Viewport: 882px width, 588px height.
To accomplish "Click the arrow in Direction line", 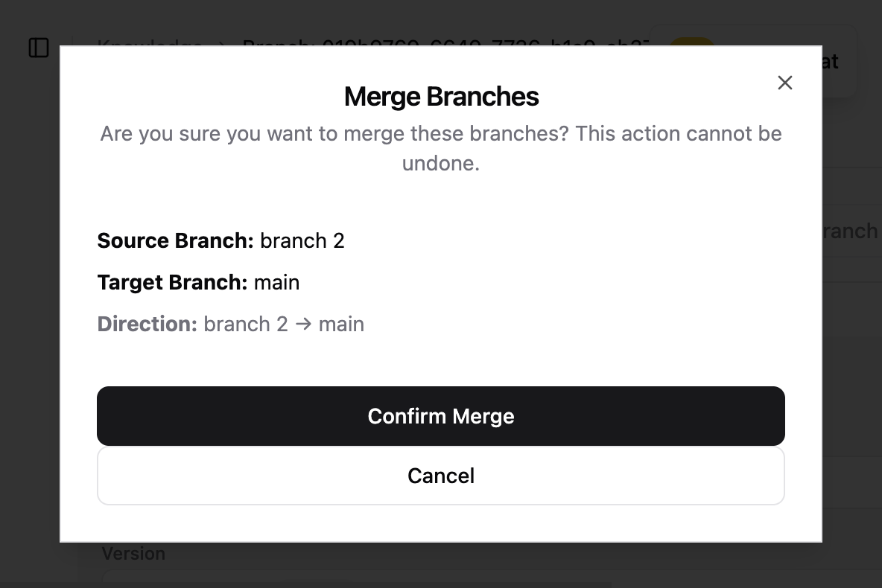I will point(303,325).
